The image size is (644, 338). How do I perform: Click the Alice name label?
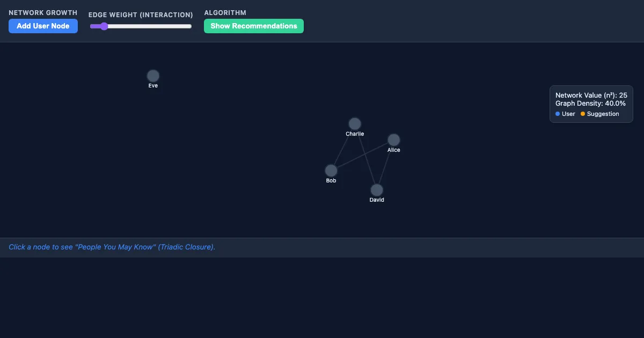click(394, 150)
